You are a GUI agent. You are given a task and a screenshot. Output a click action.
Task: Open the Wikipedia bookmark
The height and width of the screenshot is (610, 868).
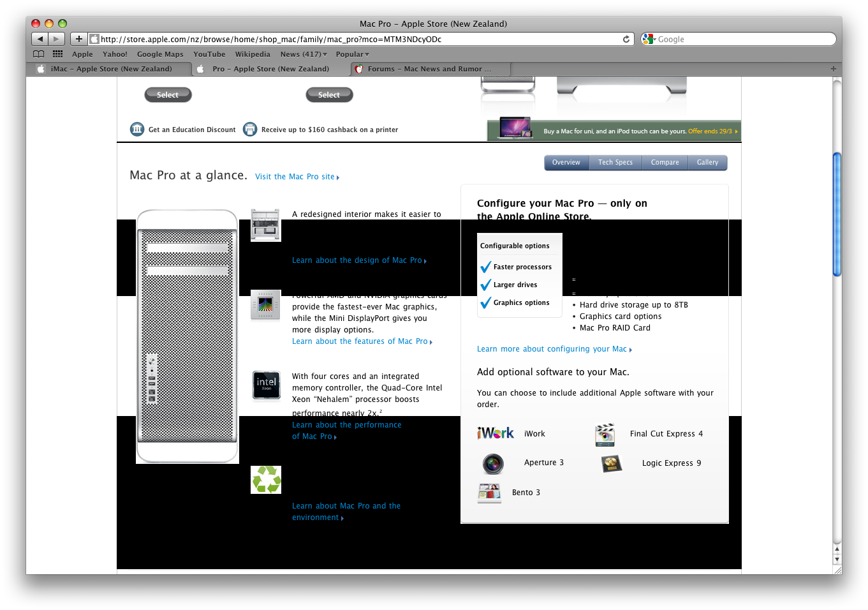tap(253, 54)
